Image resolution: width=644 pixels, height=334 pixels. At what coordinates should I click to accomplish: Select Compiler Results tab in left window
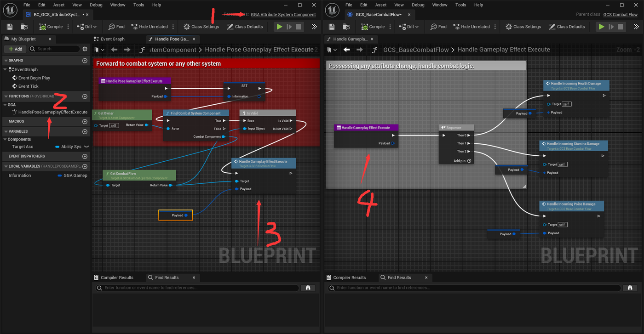point(114,277)
